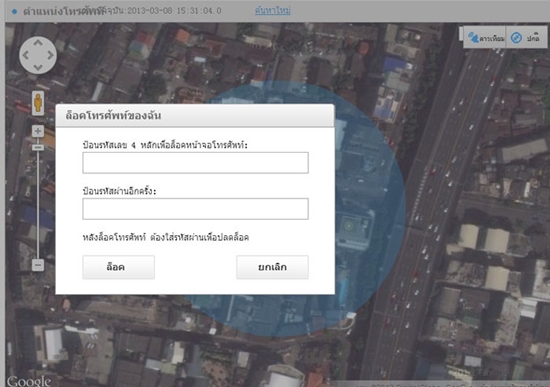Zoom out with the minus button
This screenshot has height=387, width=550.
[x=38, y=265]
